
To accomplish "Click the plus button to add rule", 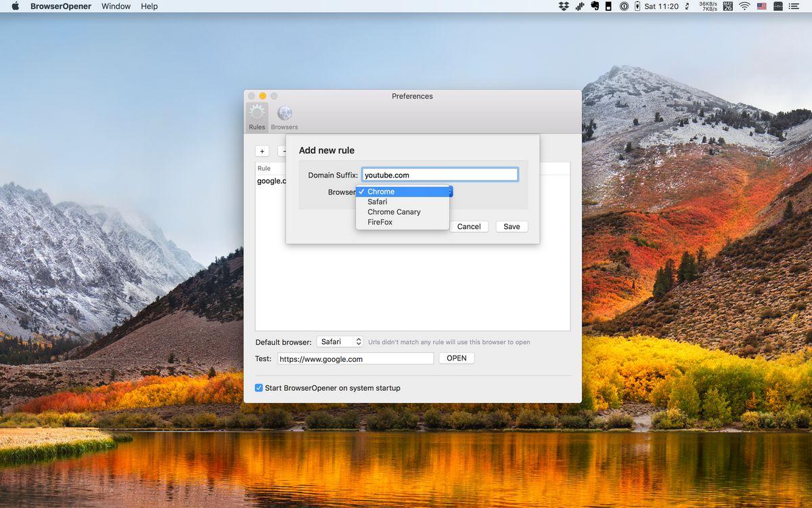I will pos(262,152).
